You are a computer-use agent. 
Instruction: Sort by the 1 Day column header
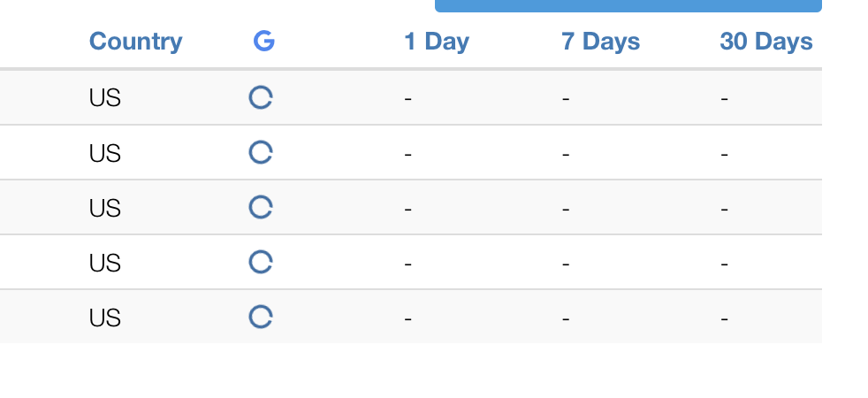(x=437, y=42)
